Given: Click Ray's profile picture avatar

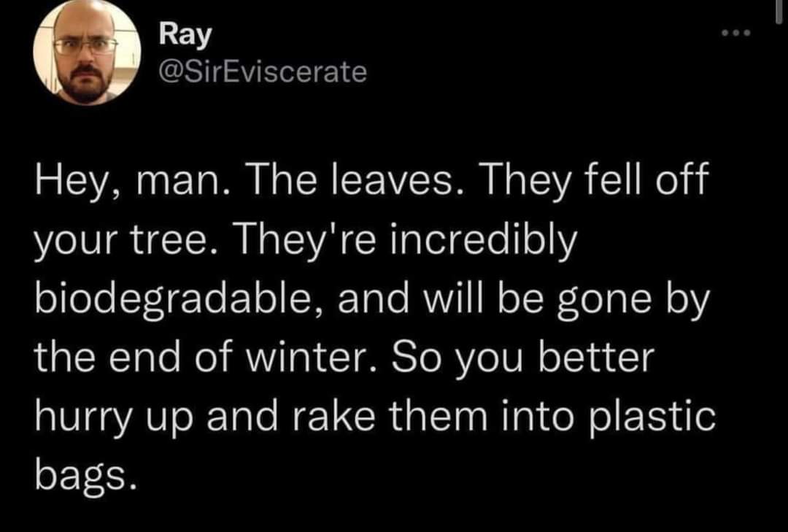Looking at the screenshot, I should (x=87, y=53).
